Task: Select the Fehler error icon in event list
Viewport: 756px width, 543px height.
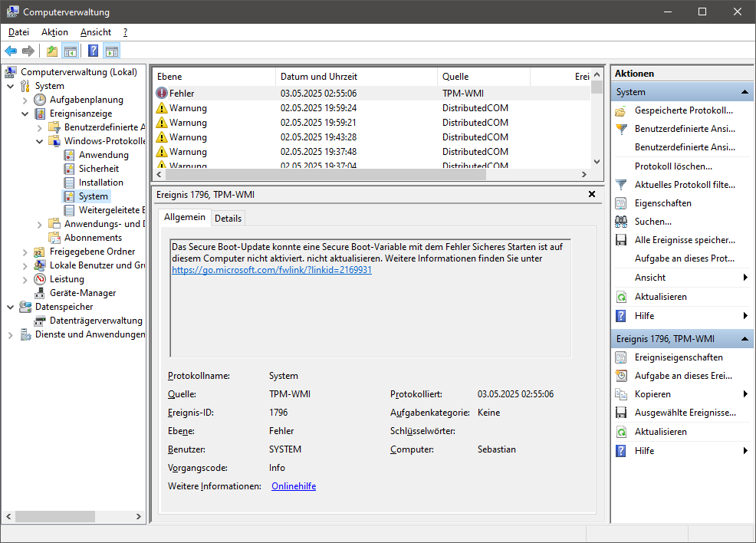Action: point(162,93)
